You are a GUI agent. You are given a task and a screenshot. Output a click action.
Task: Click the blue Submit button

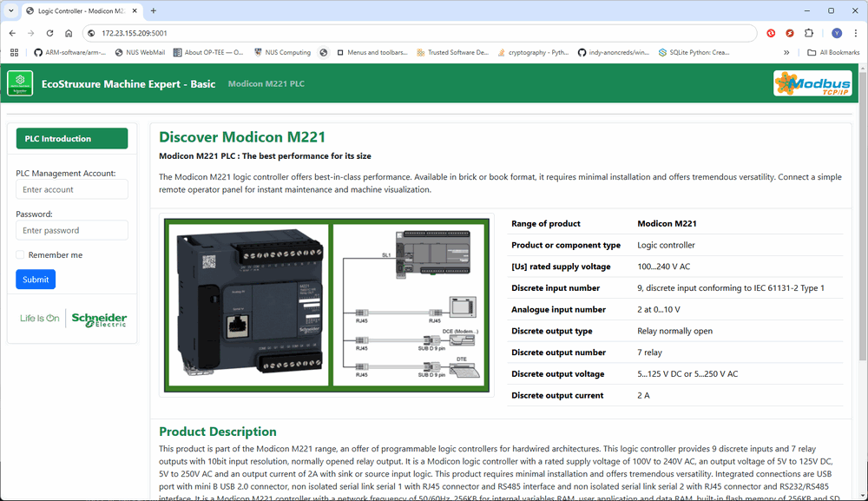[36, 280]
